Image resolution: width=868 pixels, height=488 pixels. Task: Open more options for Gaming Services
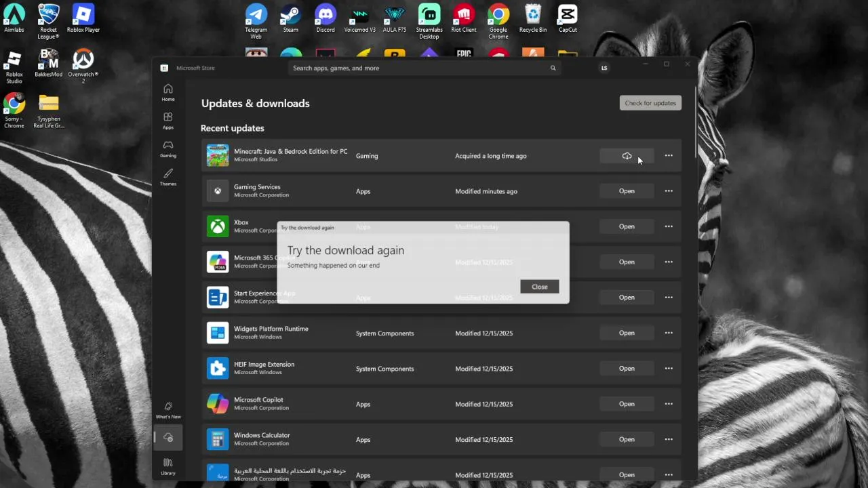pos(669,191)
